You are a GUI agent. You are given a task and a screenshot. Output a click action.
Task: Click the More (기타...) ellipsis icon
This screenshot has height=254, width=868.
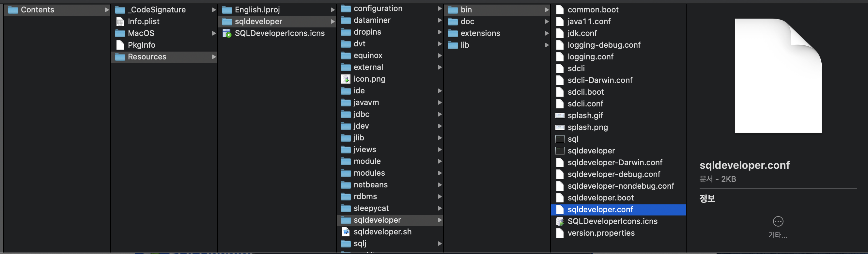tap(778, 222)
